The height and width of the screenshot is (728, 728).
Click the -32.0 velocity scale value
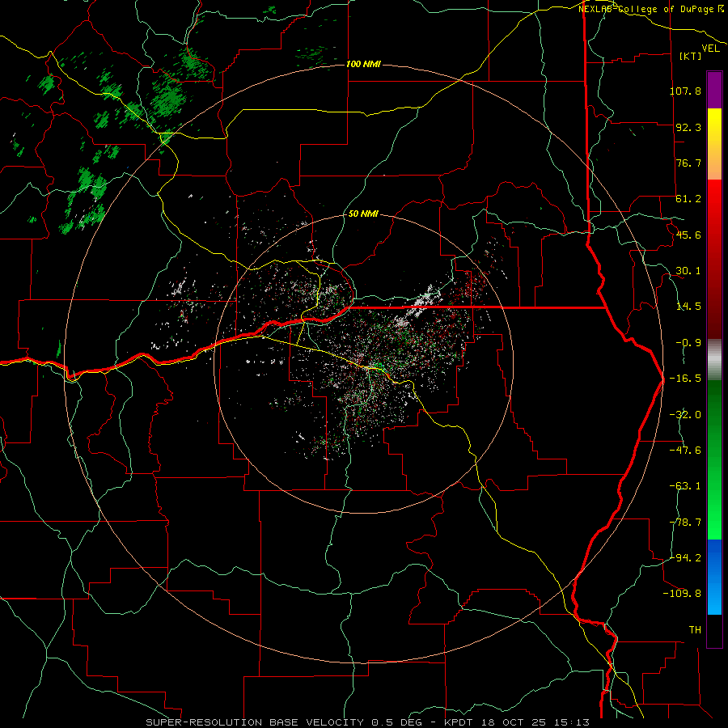pyautogui.click(x=685, y=415)
